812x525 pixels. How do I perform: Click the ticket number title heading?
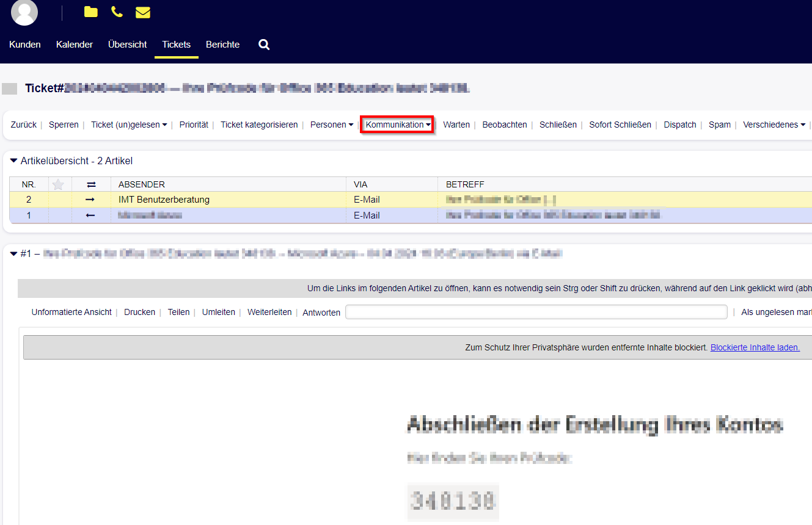(247, 89)
